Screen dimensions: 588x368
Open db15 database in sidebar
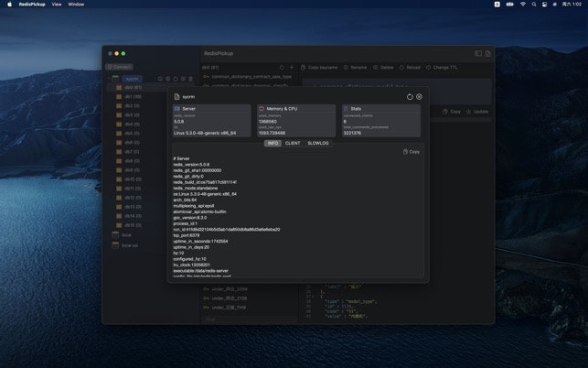click(134, 225)
